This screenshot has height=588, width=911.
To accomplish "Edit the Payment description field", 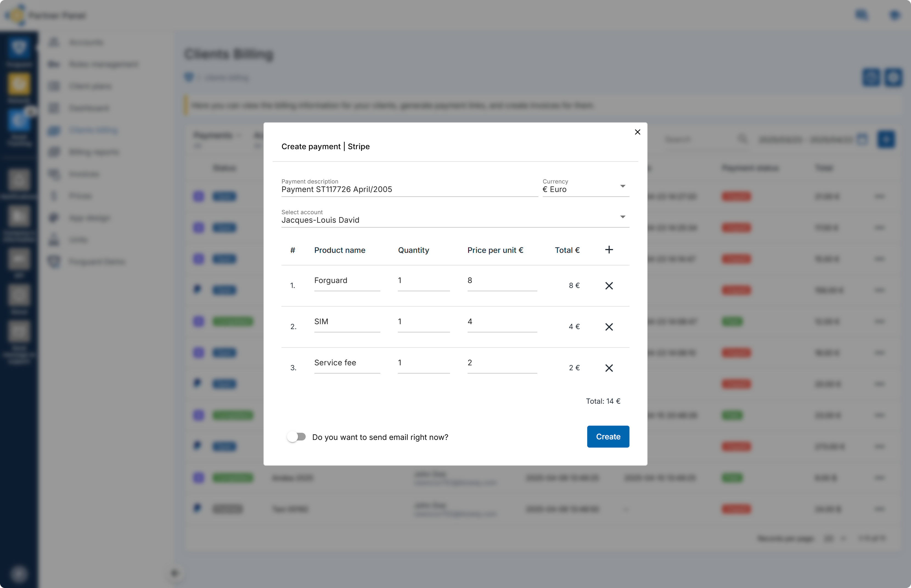I will click(x=409, y=190).
